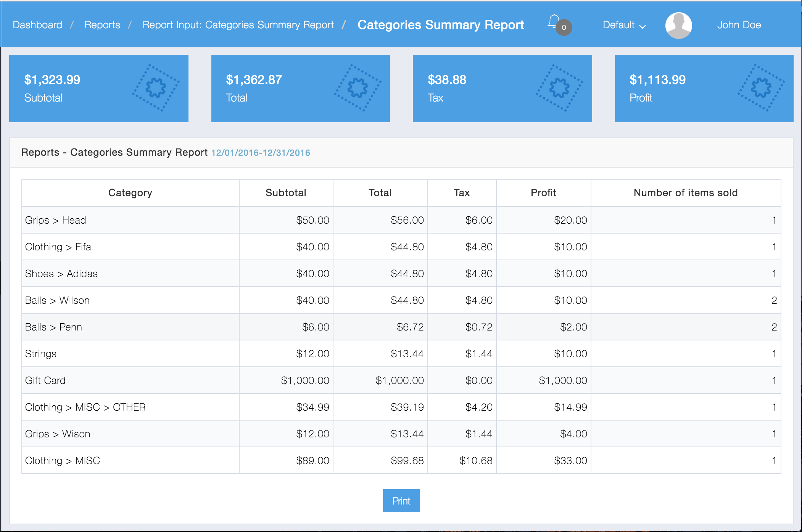Select the Clothing > MISC > OTHER row
The height and width of the screenshot is (532, 802).
pyautogui.click(x=85, y=407)
